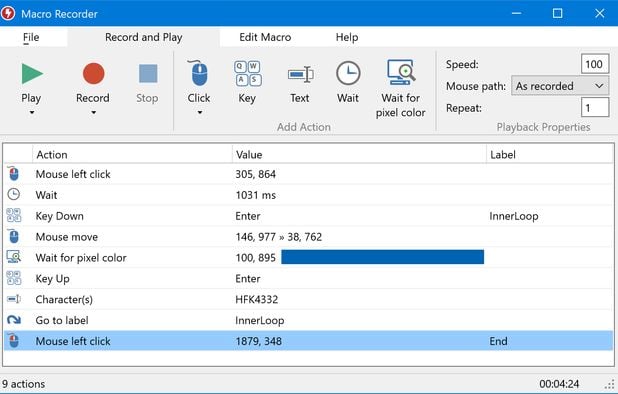This screenshot has width=618, height=394.
Task: Expand the Click action dropdown arrow
Action: [200, 113]
